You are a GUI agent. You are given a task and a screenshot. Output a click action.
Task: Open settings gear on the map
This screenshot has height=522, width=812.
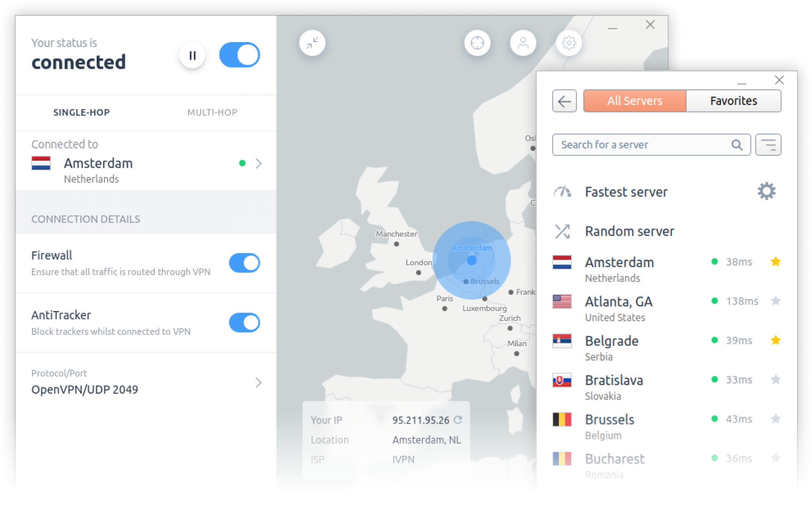(569, 43)
